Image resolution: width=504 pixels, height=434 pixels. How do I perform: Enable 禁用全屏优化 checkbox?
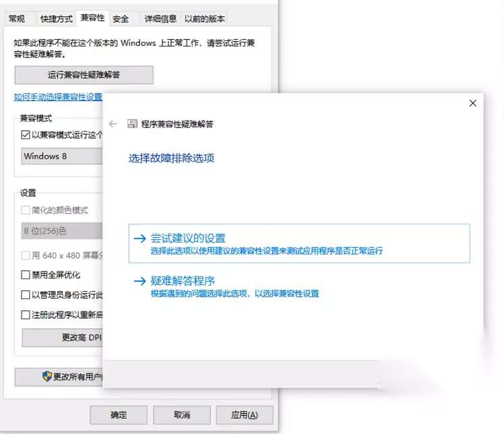click(x=26, y=275)
